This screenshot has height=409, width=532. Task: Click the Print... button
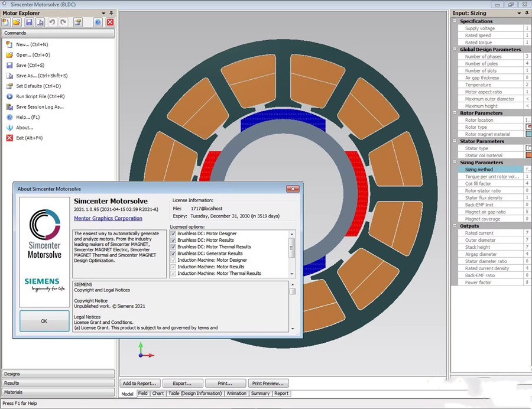(225, 383)
